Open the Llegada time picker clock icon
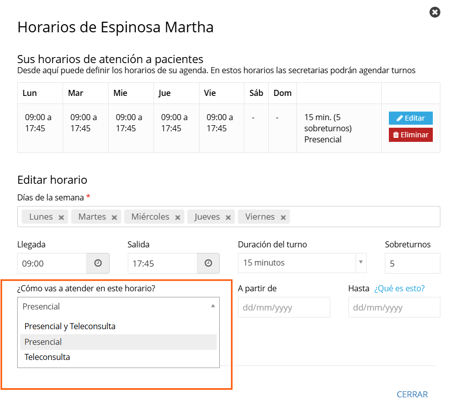Viewport: 452px width, 415px height. point(98,263)
